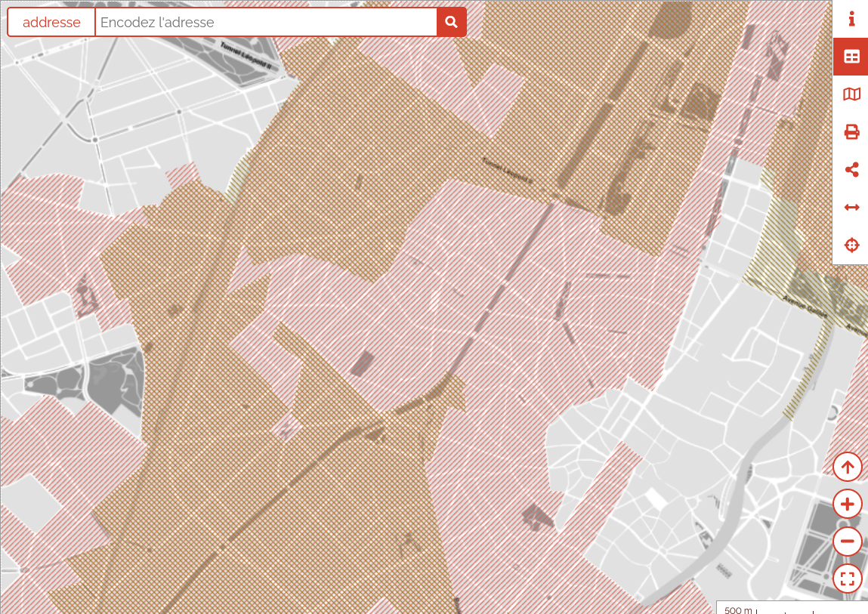Open the information panel icon

[851, 19]
